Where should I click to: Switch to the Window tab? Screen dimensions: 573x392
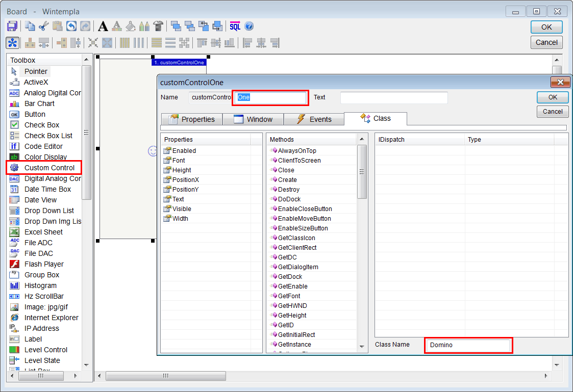pyautogui.click(x=253, y=119)
